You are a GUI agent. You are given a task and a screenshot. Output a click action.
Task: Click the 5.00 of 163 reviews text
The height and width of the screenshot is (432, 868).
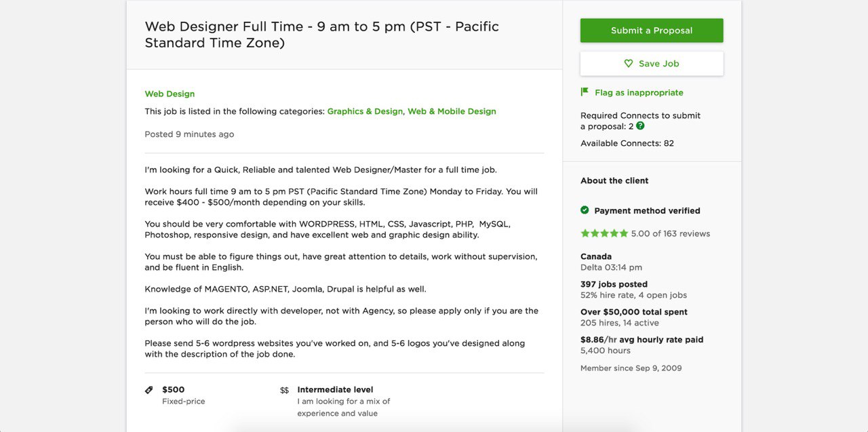pos(671,233)
